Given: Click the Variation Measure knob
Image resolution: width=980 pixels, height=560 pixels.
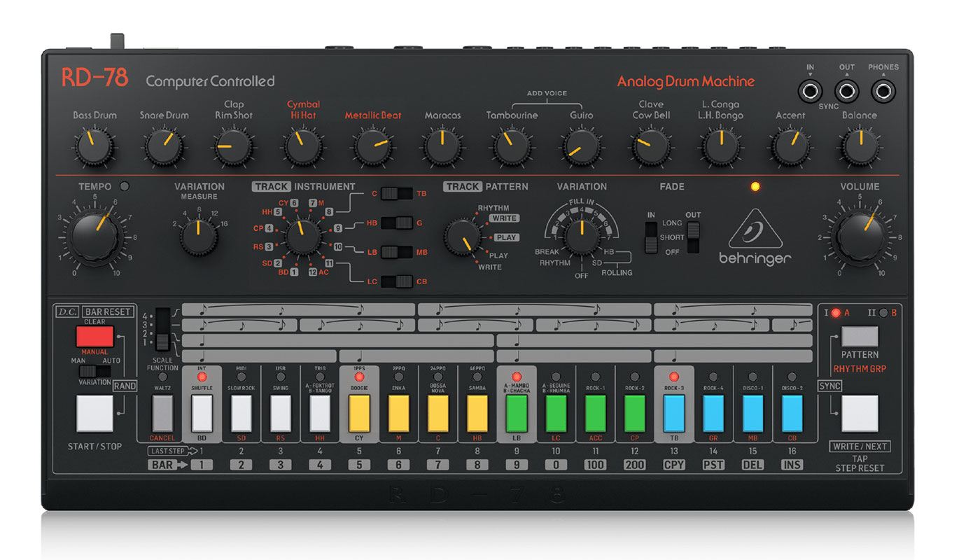Looking at the screenshot, I should [199, 237].
